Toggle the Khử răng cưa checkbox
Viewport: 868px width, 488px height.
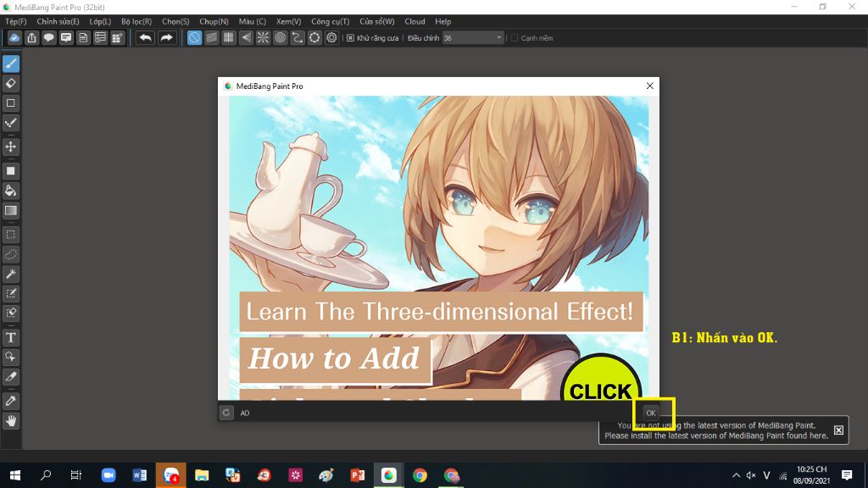point(350,38)
